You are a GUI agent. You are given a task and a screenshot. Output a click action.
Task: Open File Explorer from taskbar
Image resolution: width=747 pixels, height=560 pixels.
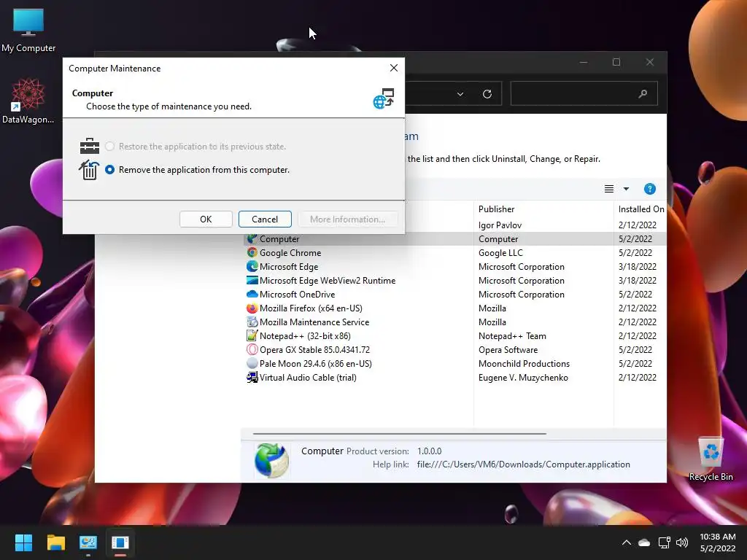coord(55,542)
